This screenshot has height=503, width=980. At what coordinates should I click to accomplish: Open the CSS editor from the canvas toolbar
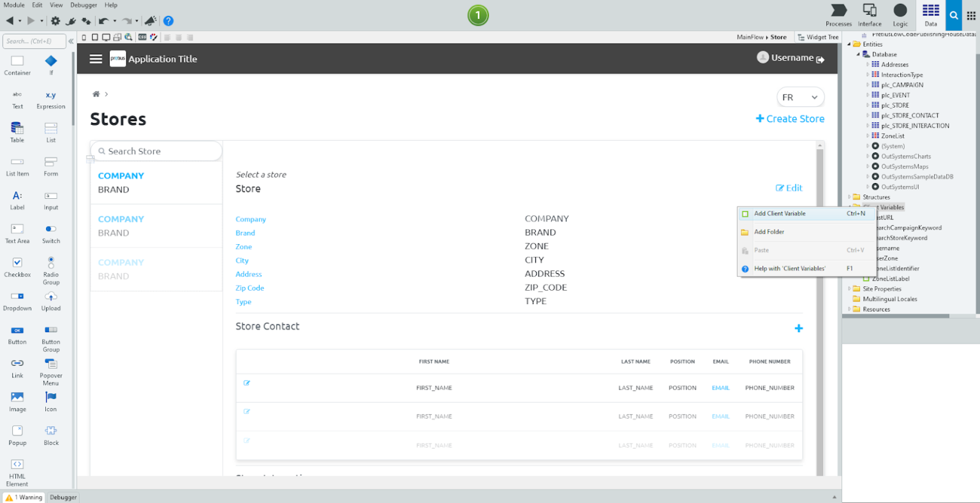(142, 37)
